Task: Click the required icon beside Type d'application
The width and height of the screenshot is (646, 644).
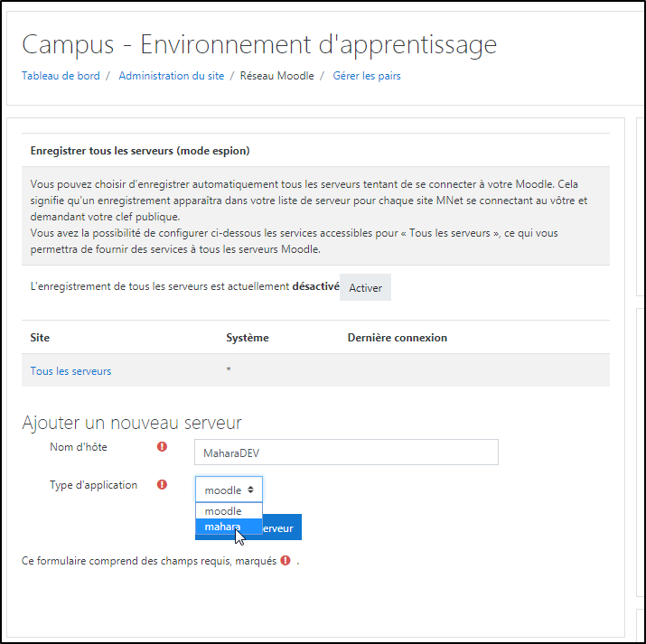Action: [x=162, y=485]
